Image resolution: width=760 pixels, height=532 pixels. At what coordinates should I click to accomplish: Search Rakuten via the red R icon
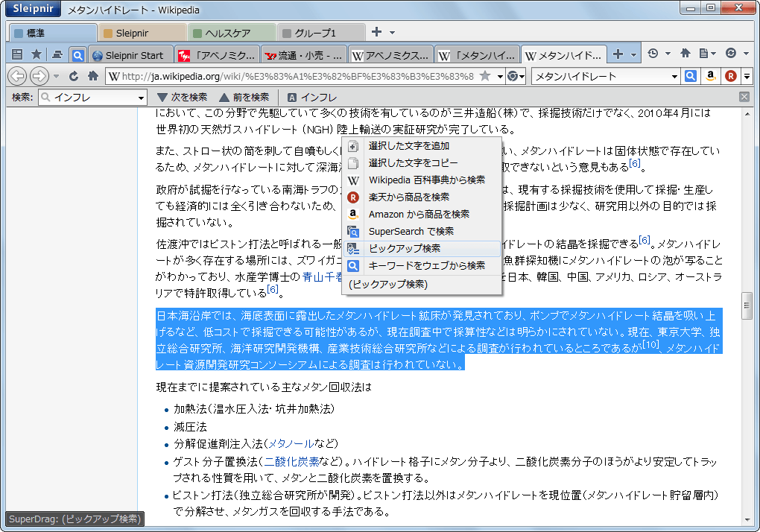[x=731, y=76]
